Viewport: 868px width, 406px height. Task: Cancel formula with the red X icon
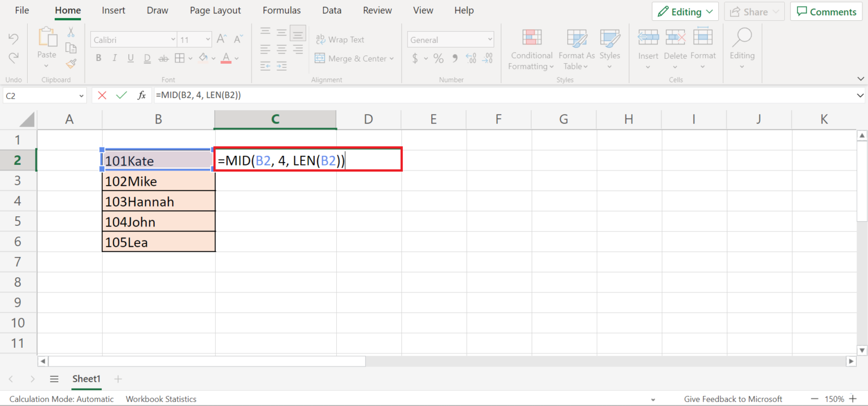(x=102, y=95)
